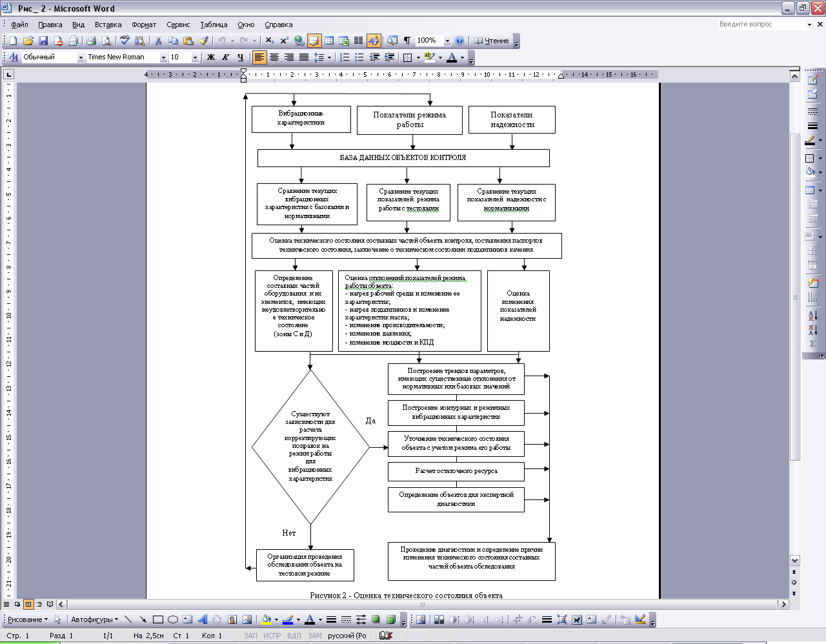Select the Oval drawing tool
This screenshot has height=644, width=826.
pos(172,619)
